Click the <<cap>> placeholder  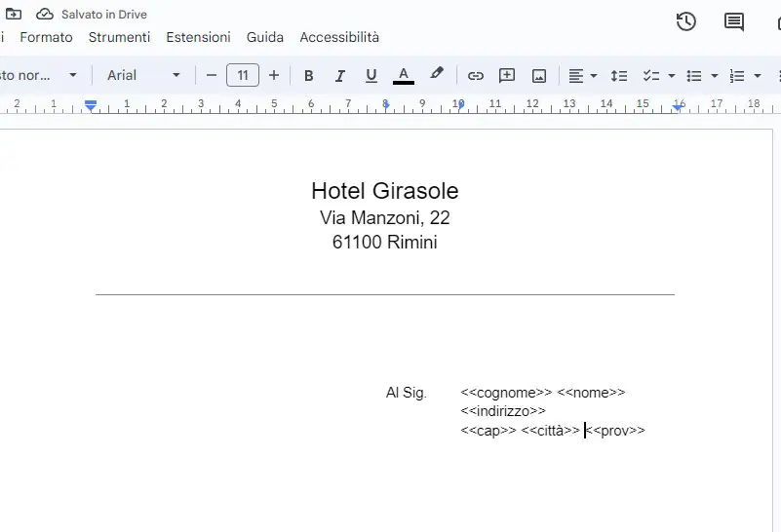click(x=488, y=431)
